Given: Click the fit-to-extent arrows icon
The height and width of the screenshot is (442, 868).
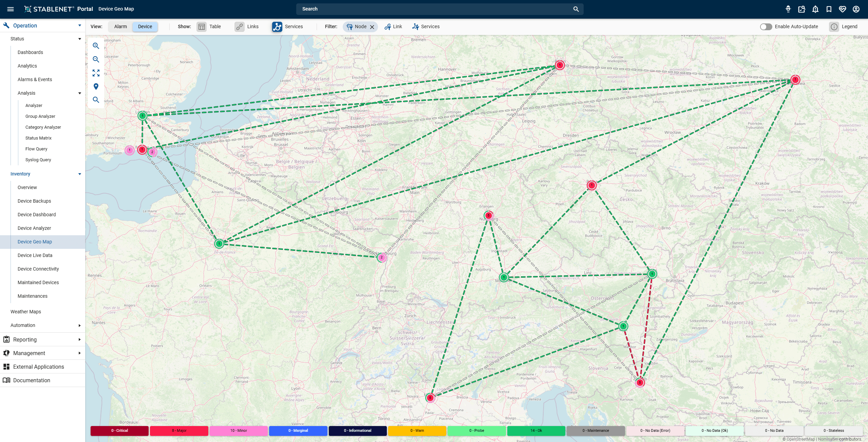Looking at the screenshot, I should 96,73.
